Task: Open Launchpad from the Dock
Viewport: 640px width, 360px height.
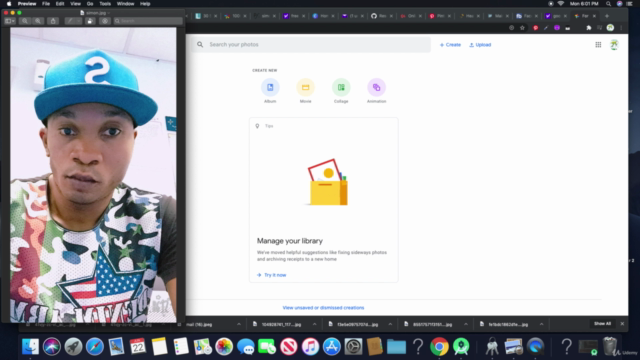Action: point(73,347)
